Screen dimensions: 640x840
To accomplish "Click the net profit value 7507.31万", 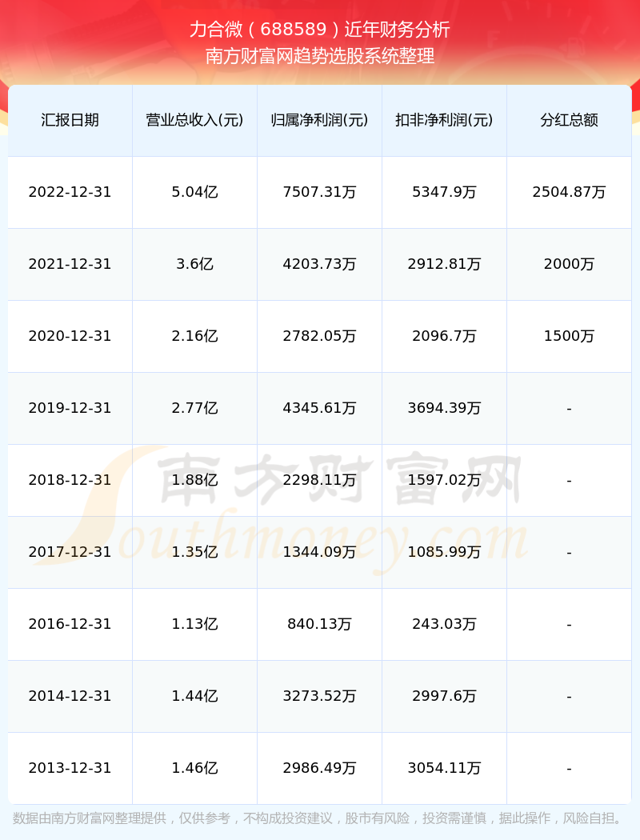I will (320, 192).
